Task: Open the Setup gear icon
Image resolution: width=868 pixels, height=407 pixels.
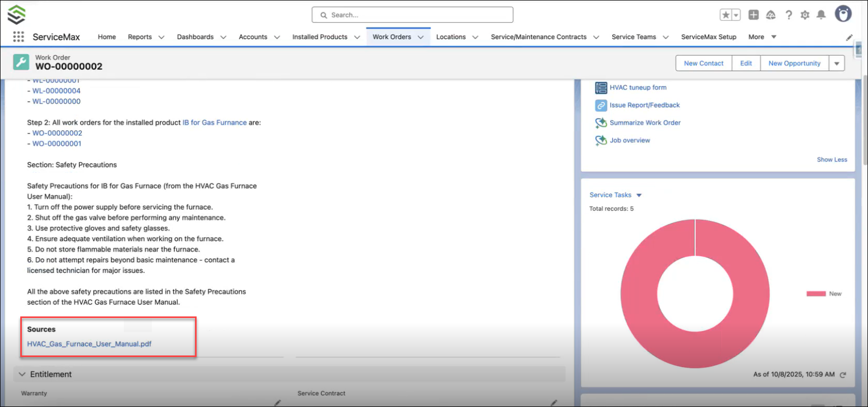Action: pyautogui.click(x=805, y=15)
